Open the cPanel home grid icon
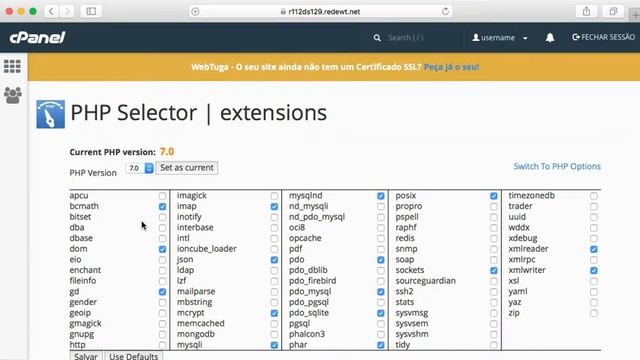This screenshot has height=360, width=640. [12, 66]
